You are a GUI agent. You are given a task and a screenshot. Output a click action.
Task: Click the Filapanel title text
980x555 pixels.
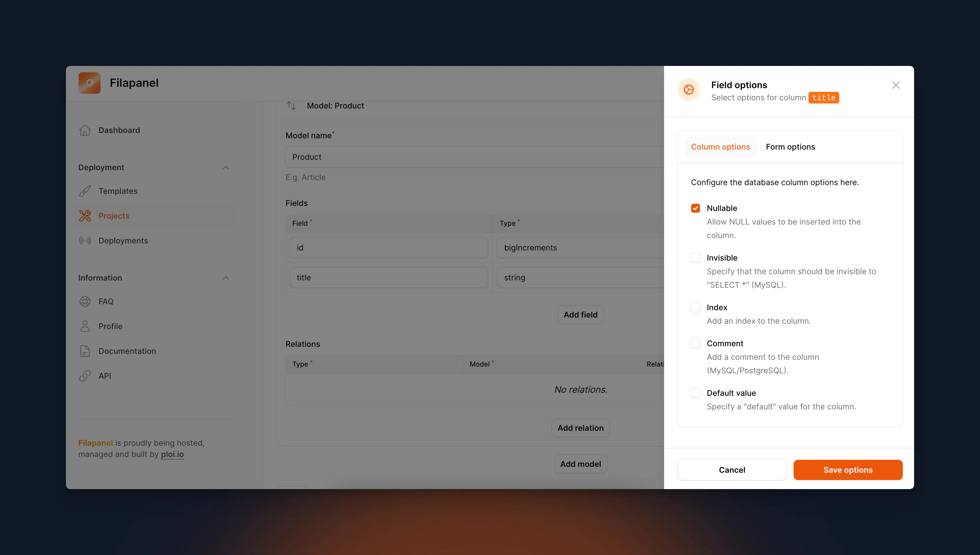[134, 83]
